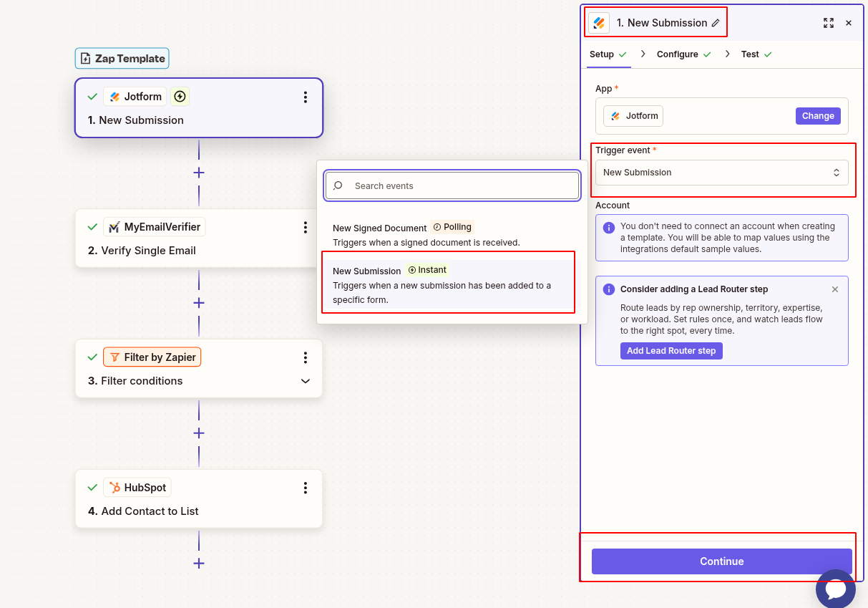Click the green add-app circle next to Jotform
The height and width of the screenshot is (608, 868).
pyautogui.click(x=179, y=96)
